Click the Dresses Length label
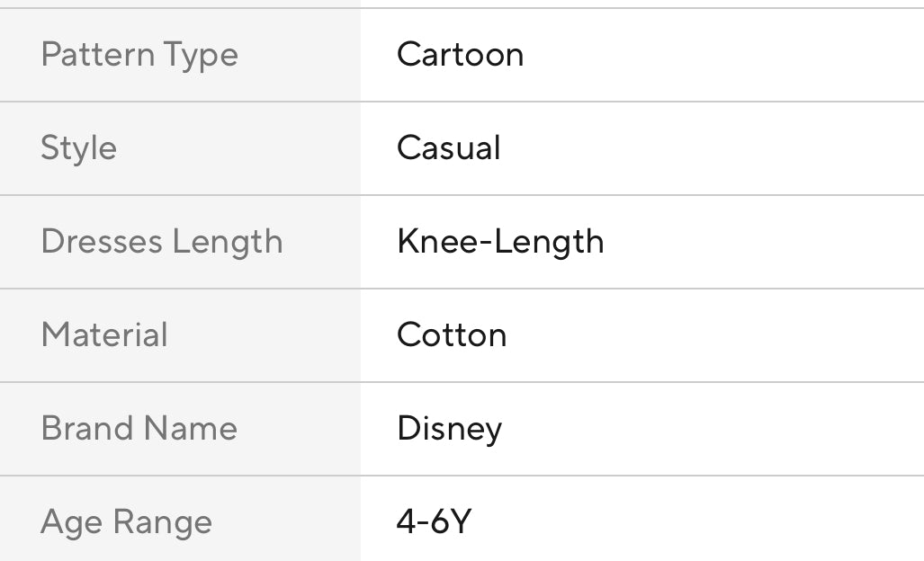 click(x=162, y=242)
